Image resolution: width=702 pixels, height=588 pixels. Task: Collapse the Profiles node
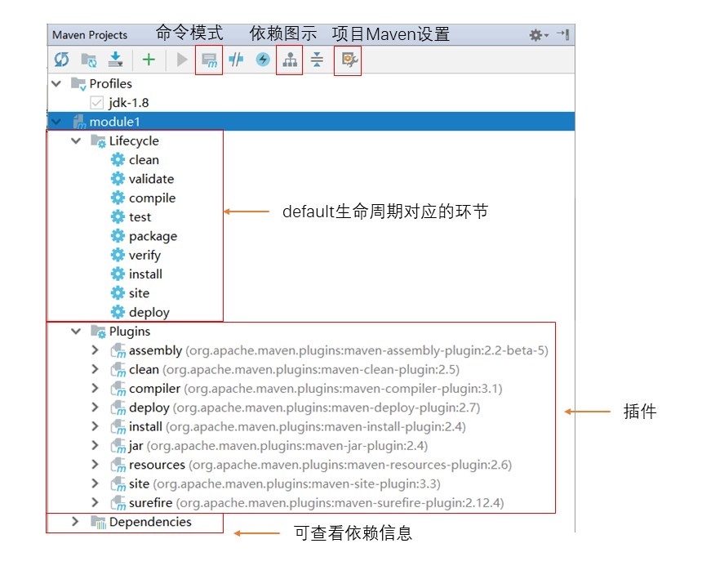[56, 84]
